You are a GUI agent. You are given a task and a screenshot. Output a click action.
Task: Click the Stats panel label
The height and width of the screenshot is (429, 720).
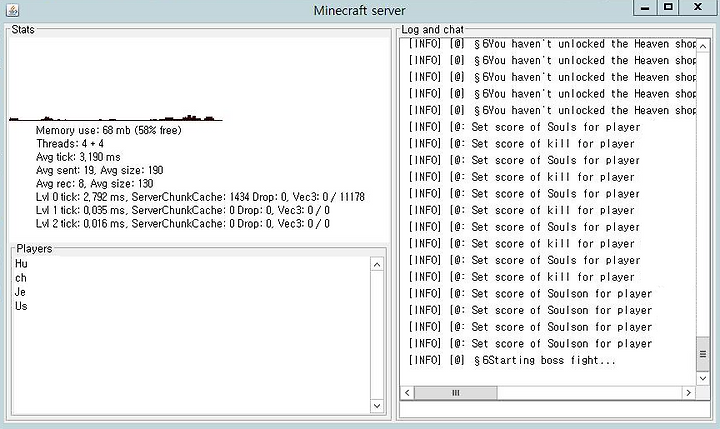[x=23, y=29]
